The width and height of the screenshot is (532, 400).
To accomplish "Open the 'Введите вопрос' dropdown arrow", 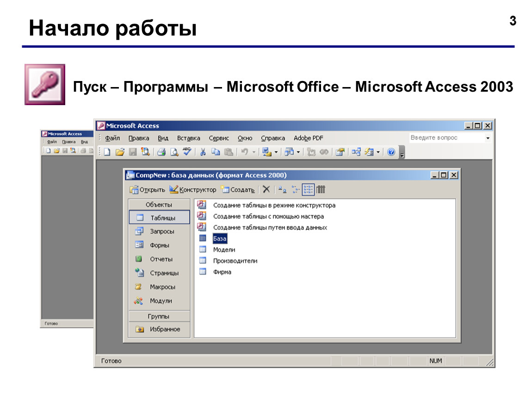I will click(x=488, y=138).
